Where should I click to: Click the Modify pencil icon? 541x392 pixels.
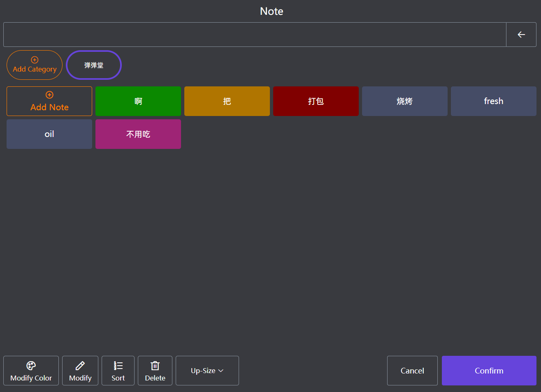[x=80, y=366]
